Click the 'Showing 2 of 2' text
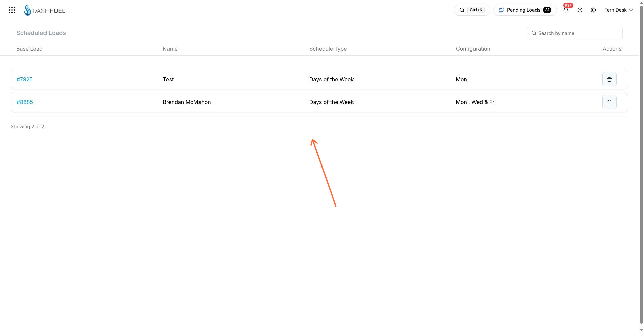 pos(27,127)
